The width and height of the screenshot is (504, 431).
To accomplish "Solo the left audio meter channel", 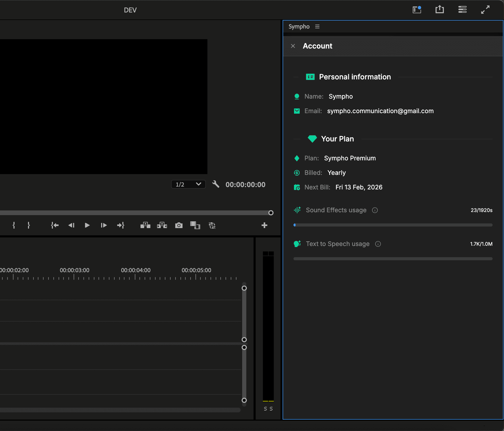I will click(265, 409).
